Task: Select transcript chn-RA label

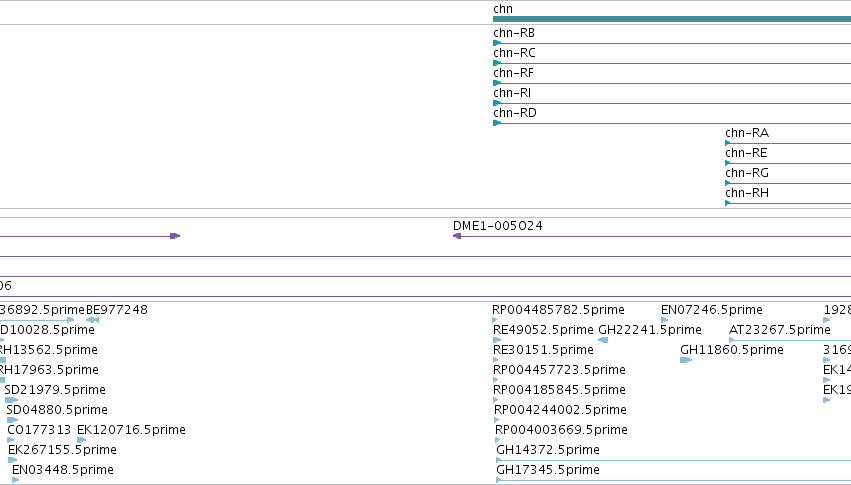Action: point(747,133)
